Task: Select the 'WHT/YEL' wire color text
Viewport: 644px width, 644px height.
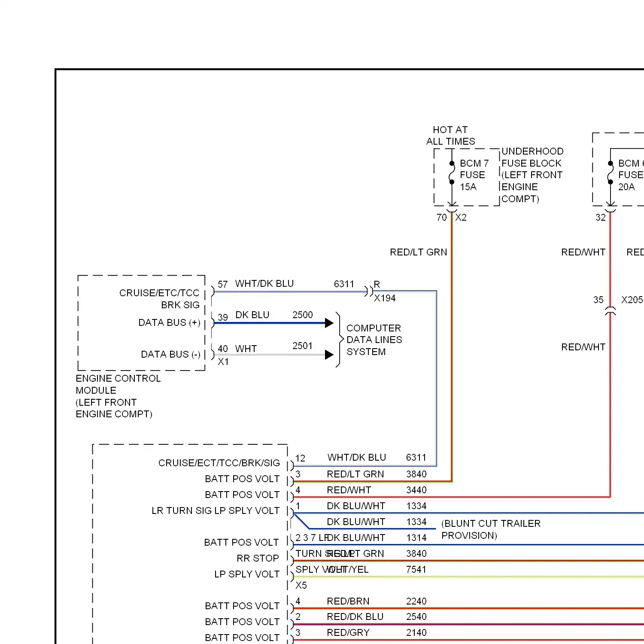Action: coord(348,569)
